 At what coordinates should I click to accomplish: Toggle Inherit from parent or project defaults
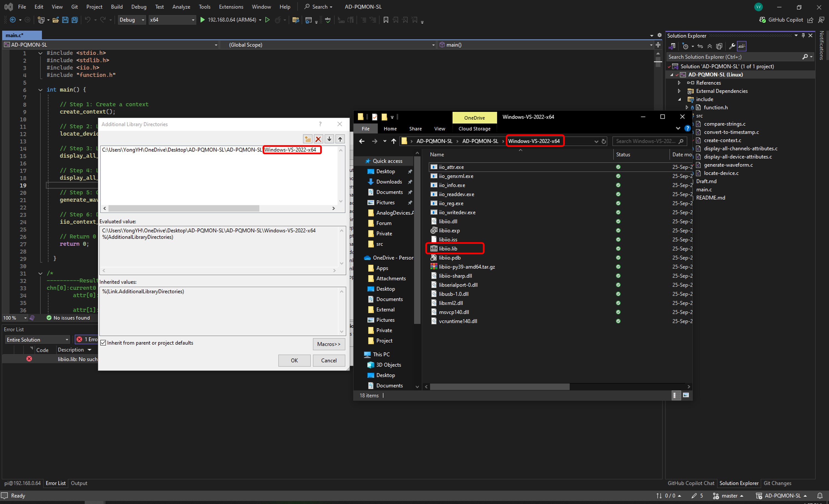point(103,343)
